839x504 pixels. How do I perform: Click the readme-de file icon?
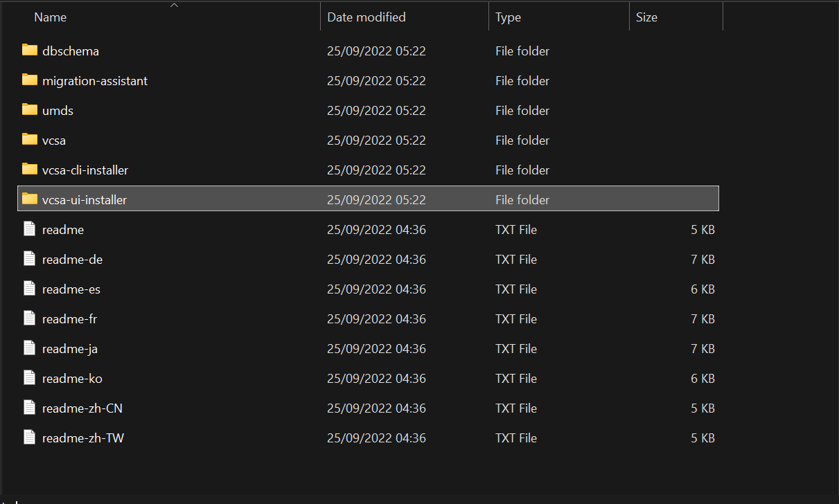29,258
